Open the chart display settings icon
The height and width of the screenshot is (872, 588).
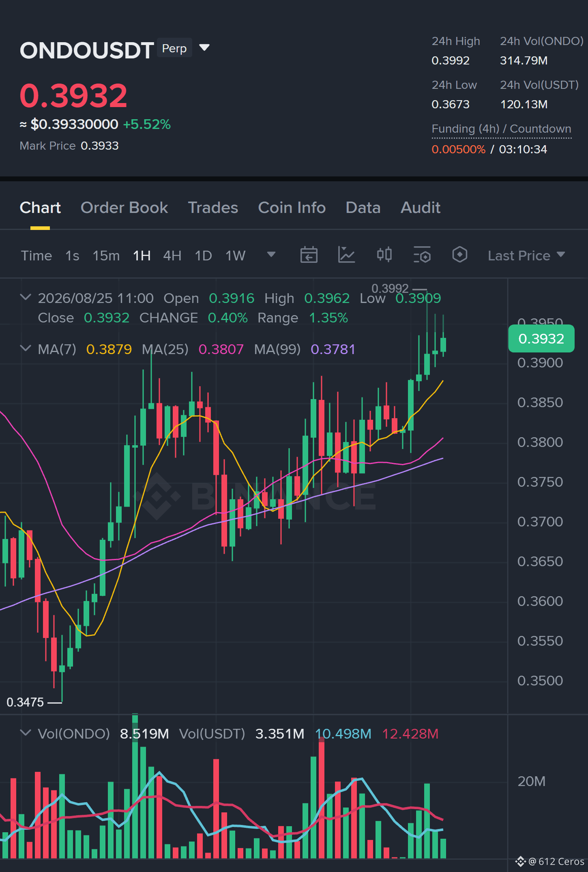click(422, 255)
